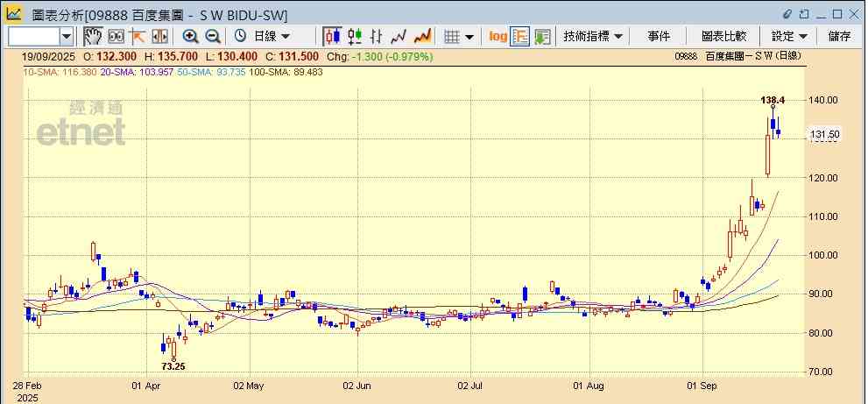Switch to OHLC bar chart type
Viewport: 868px width, 404px height.
(x=377, y=37)
